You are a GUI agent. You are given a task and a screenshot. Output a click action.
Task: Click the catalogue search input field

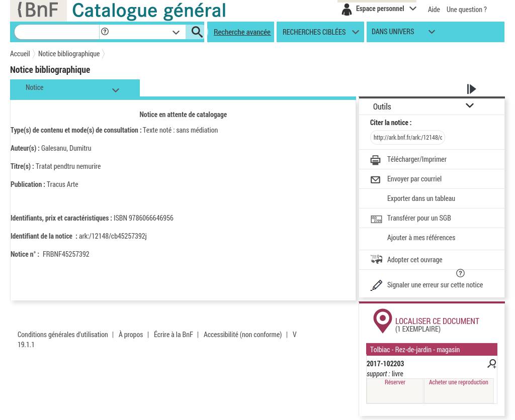[56, 32]
